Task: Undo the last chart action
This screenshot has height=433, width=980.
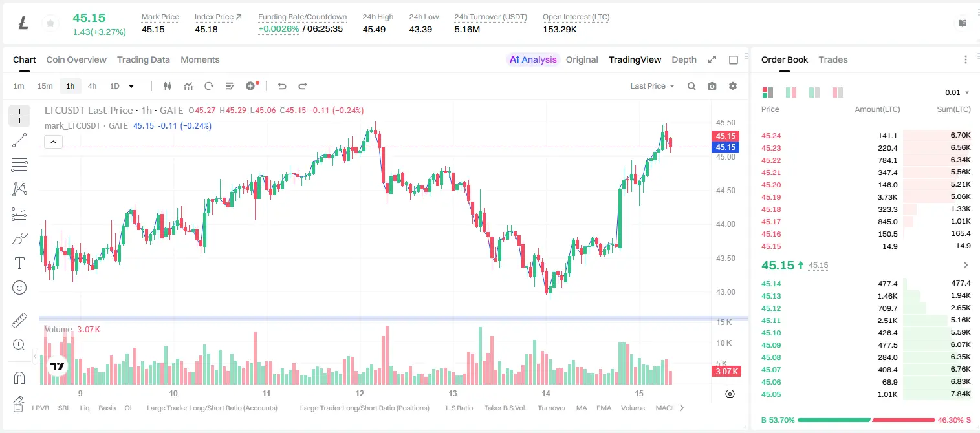Action: tap(281, 86)
